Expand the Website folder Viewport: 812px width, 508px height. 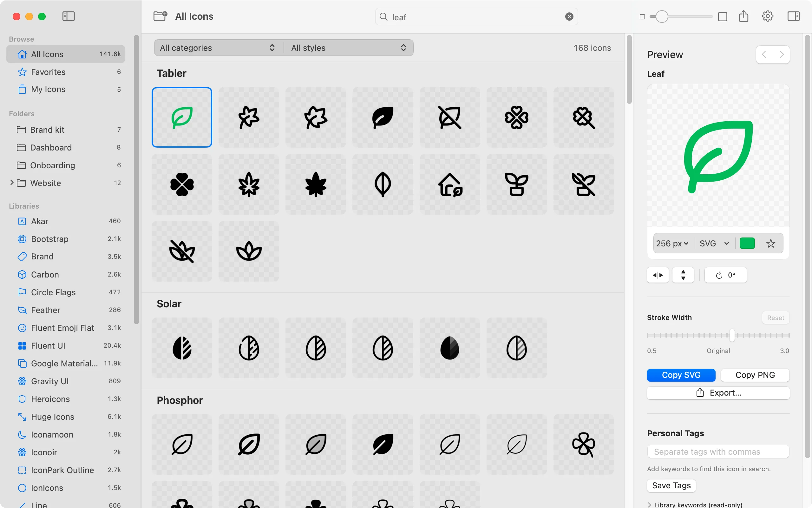[x=12, y=183]
